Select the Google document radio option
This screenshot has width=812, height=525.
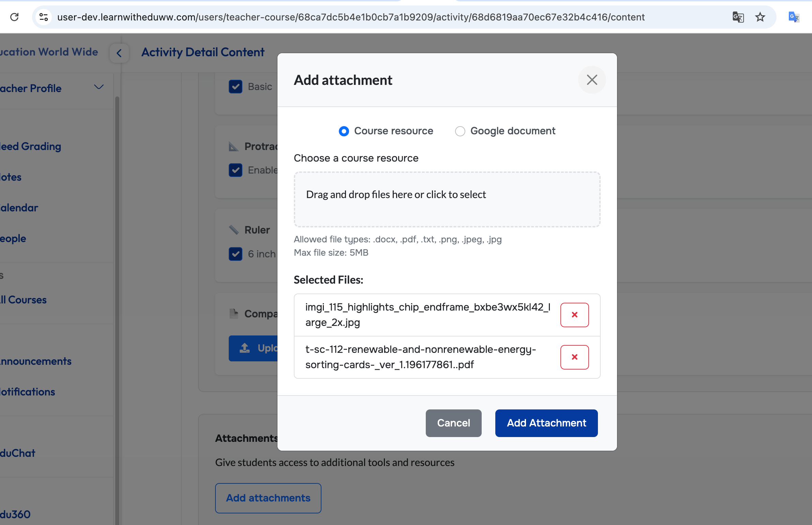[x=460, y=131]
